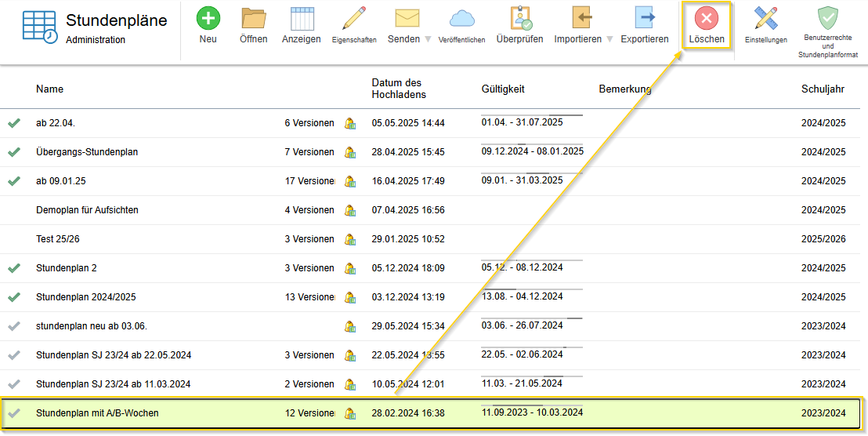The height and width of the screenshot is (436, 868).
Task: Toggle the gray checkmark for Stundenplan SJ 23/24 ab 22.05.2024
Action: [14, 354]
